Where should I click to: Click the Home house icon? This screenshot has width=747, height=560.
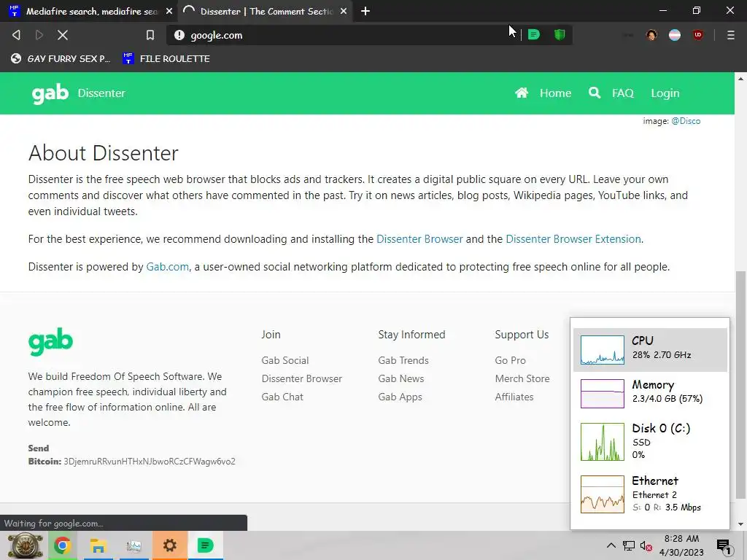522,93
